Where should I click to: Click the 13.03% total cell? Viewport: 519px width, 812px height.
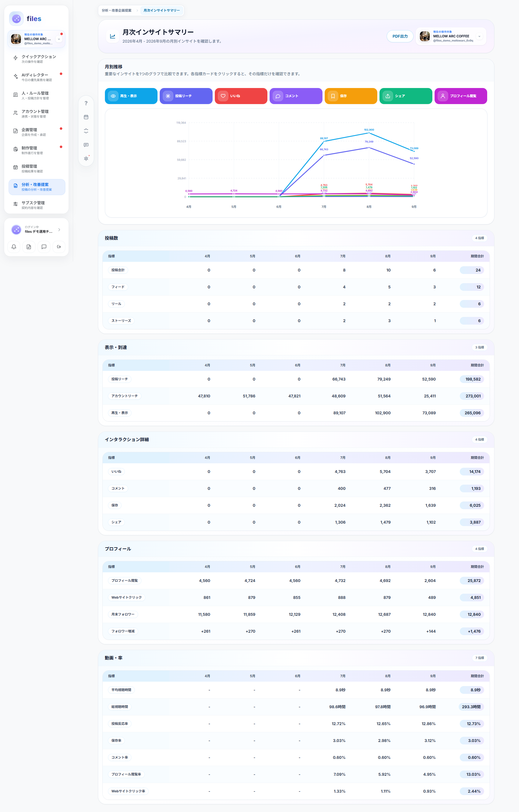coord(472,774)
